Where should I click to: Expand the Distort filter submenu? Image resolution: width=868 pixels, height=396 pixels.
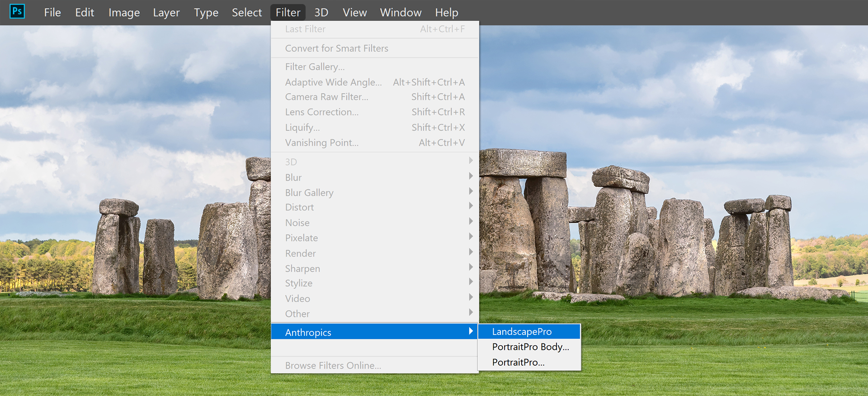pyautogui.click(x=299, y=207)
